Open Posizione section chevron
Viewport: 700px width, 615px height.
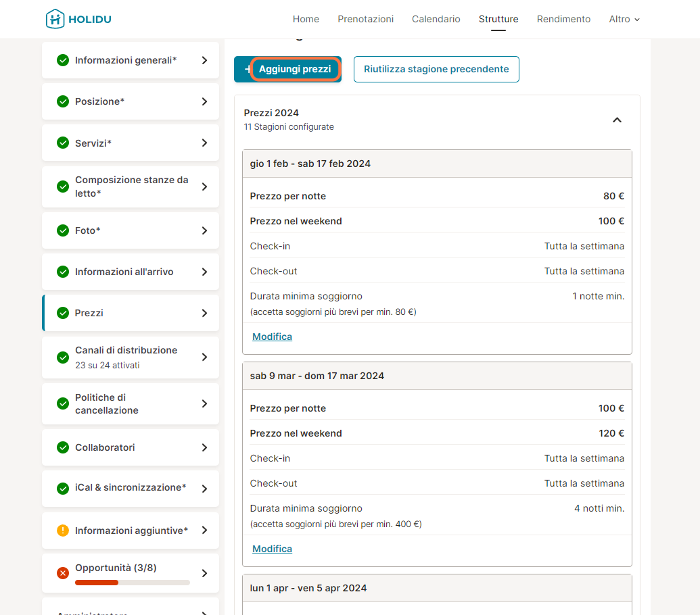(x=204, y=101)
